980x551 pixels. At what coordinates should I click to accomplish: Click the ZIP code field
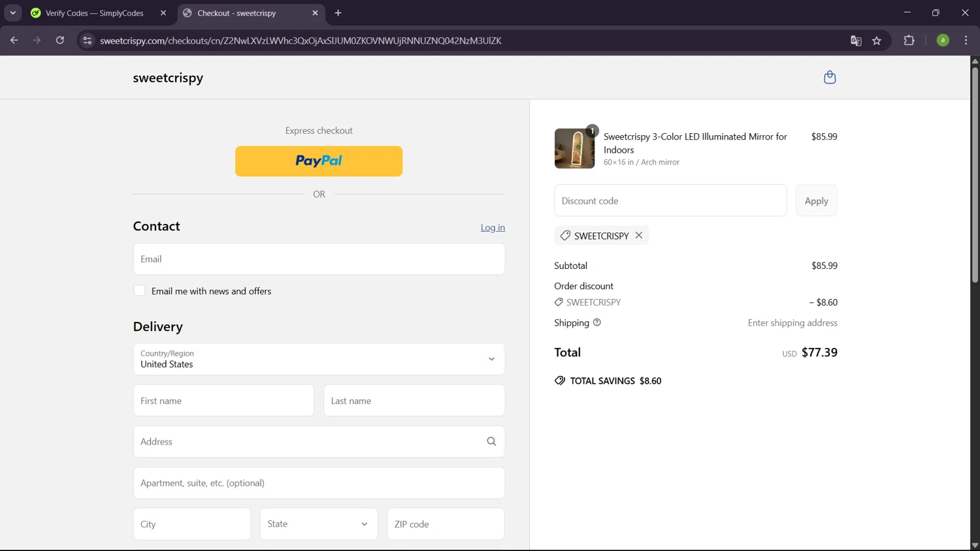point(446,524)
